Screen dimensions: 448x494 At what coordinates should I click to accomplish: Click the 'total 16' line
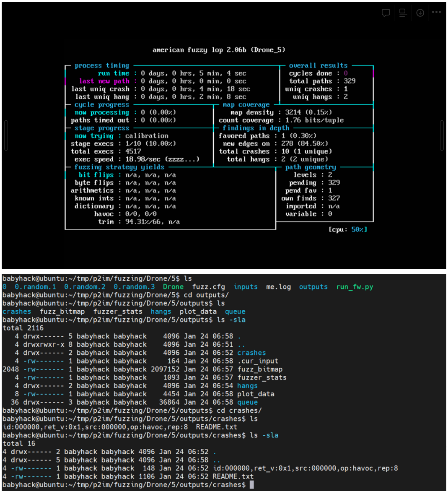(18, 444)
